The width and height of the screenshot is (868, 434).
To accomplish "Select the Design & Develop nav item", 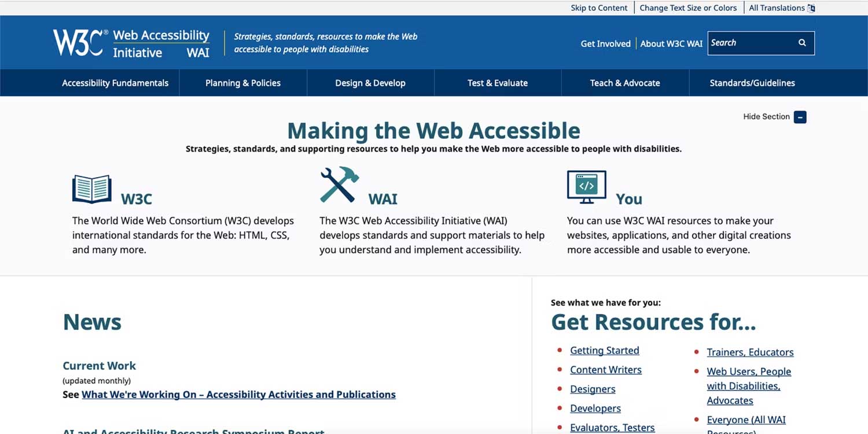I will tap(370, 83).
